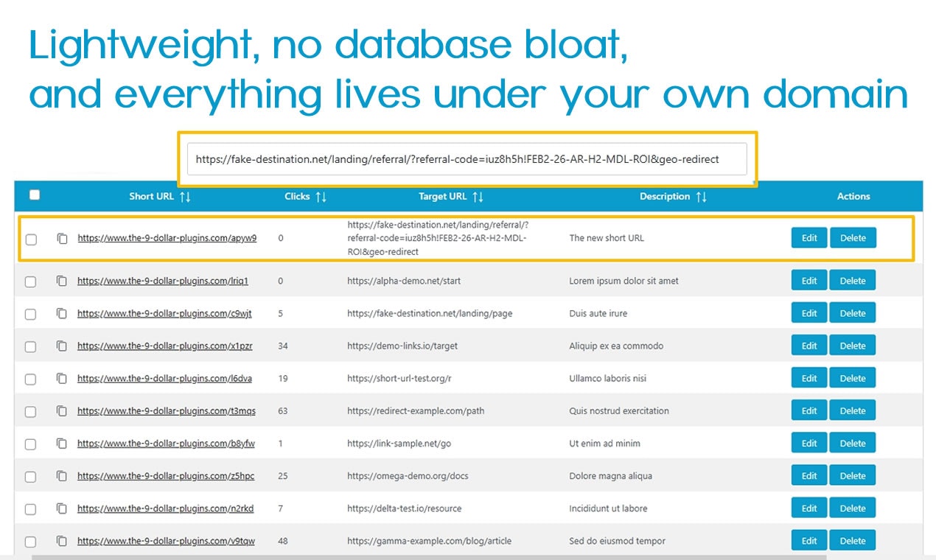The width and height of the screenshot is (936, 560).
Task: Edit the c9wjt short URL entry
Action: pyautogui.click(x=809, y=313)
